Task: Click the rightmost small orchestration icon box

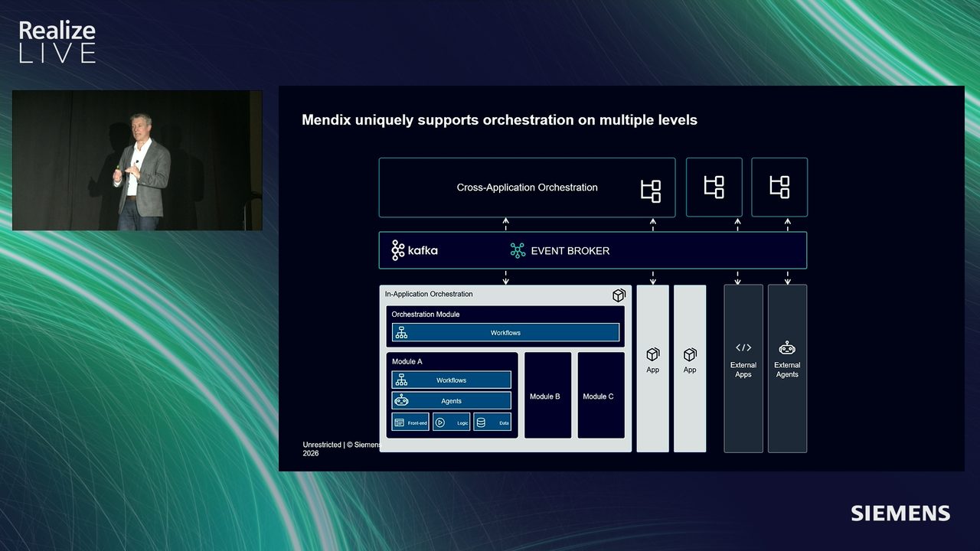Action: click(779, 187)
